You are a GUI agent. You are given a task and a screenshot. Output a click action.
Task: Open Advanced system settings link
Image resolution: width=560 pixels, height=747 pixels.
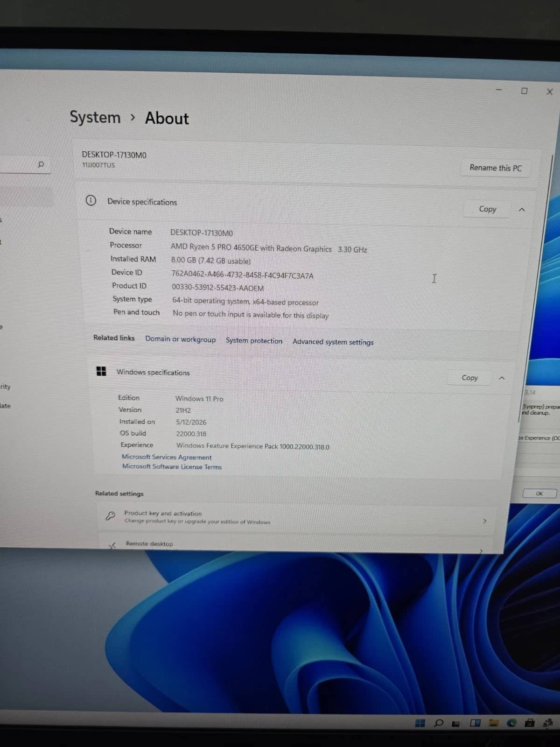point(333,342)
